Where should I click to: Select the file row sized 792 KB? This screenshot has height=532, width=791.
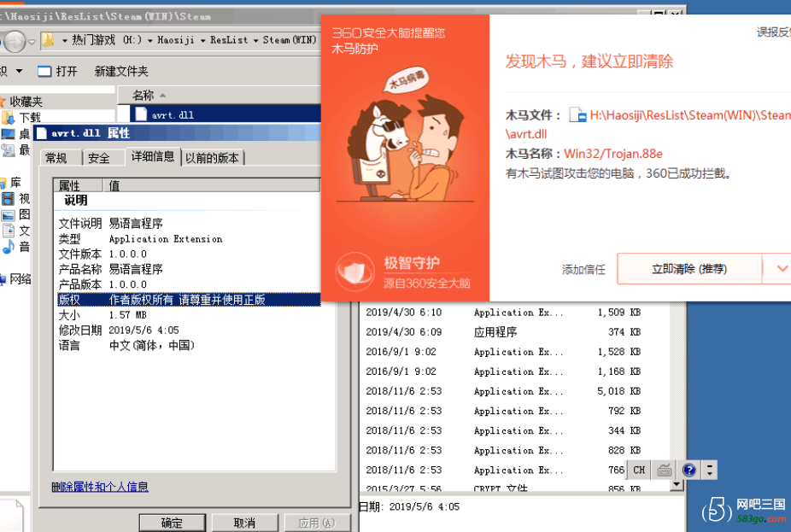(x=514, y=411)
